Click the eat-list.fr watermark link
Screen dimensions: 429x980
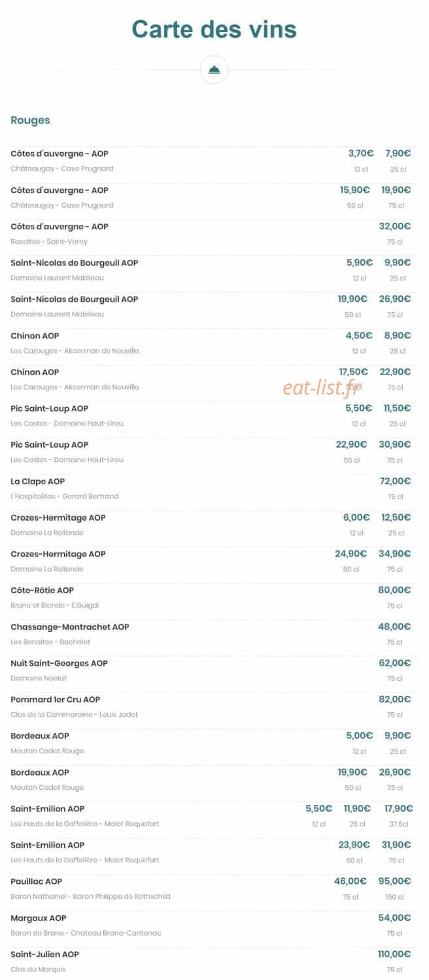tap(323, 386)
